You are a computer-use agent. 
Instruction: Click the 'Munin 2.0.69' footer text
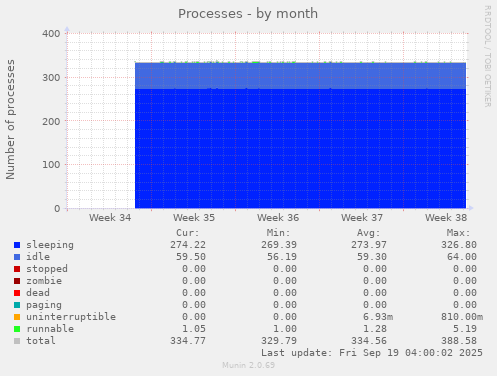tap(249, 365)
